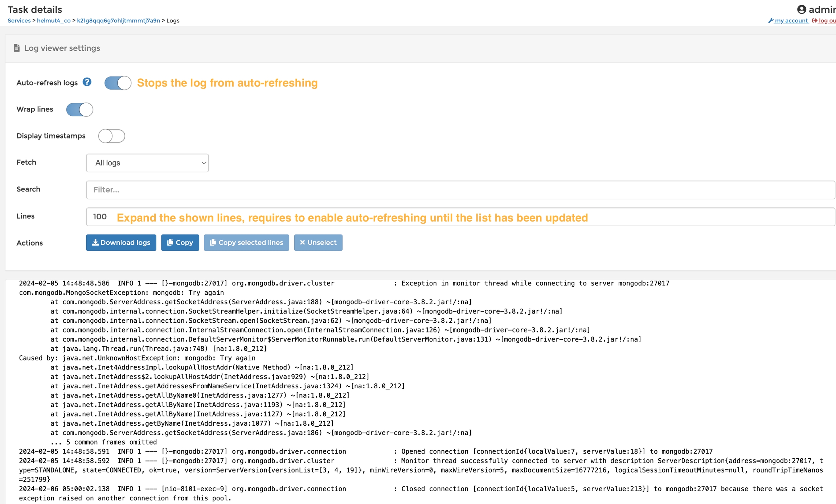
Task: Click the Download logs button
Action: pos(121,243)
